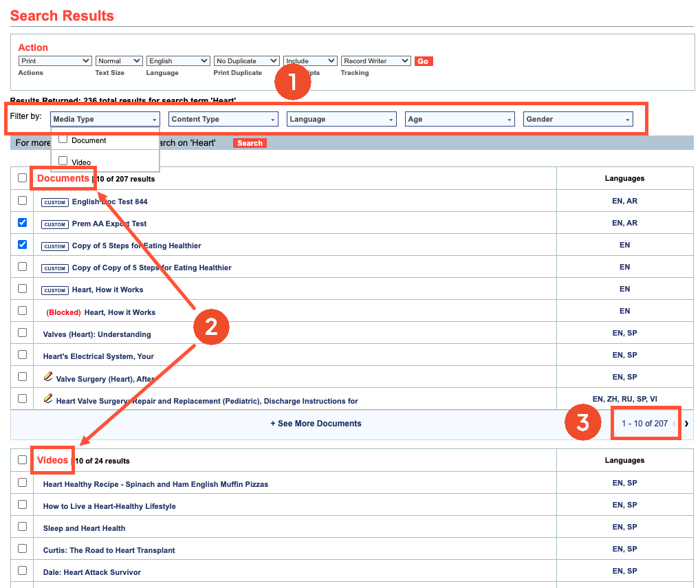
Task: Toggle the select-all checkbox in Documents header
Action: point(21,177)
